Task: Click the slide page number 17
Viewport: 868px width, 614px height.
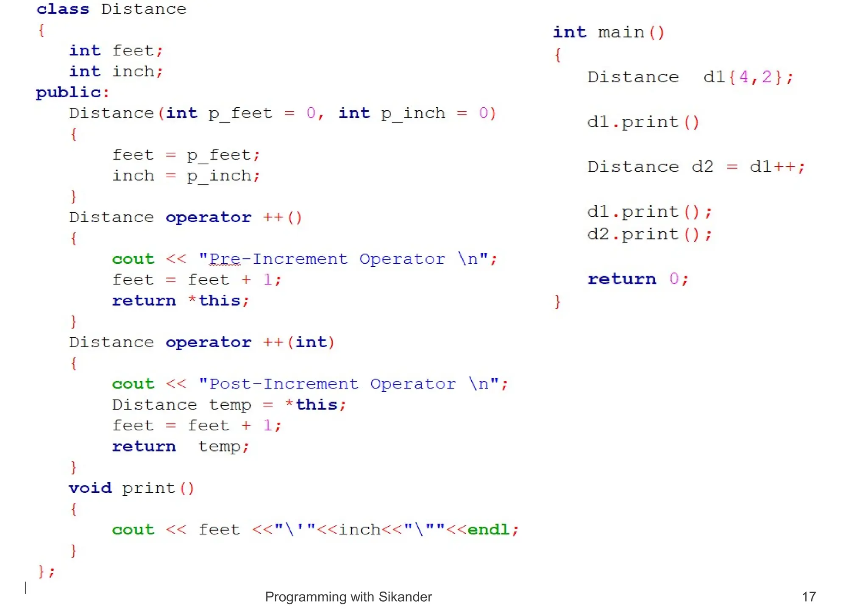Action: (809, 597)
